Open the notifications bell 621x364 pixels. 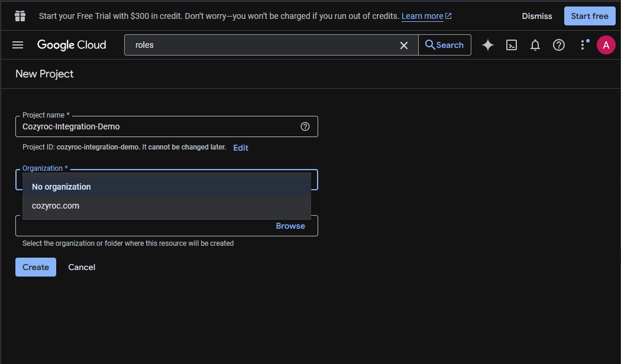pos(535,45)
